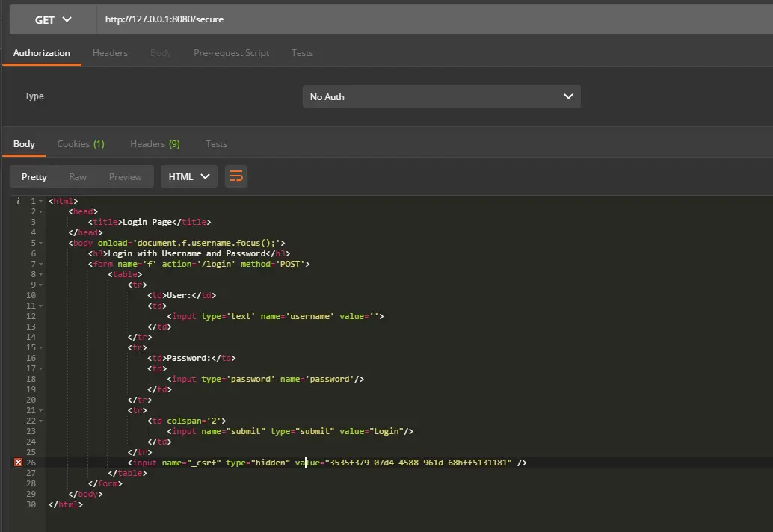The image size is (773, 532).
Task: Select the disabled request Body tab
Action: pyautogui.click(x=161, y=53)
